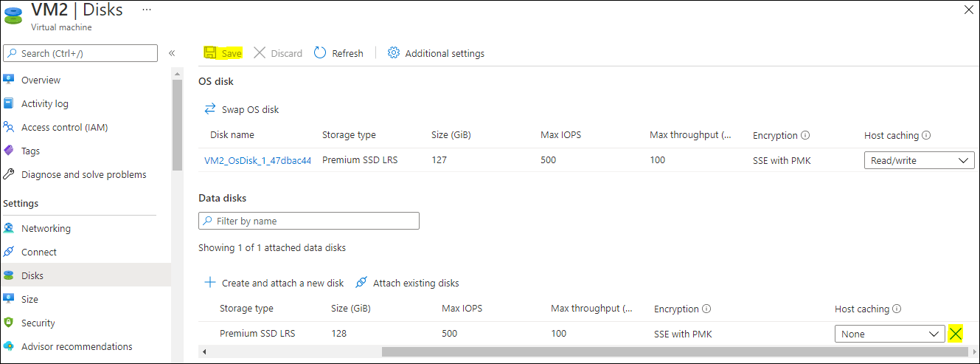980x364 pixels.
Task: Click the OS disk Host caching info icon
Action: pyautogui.click(x=926, y=136)
